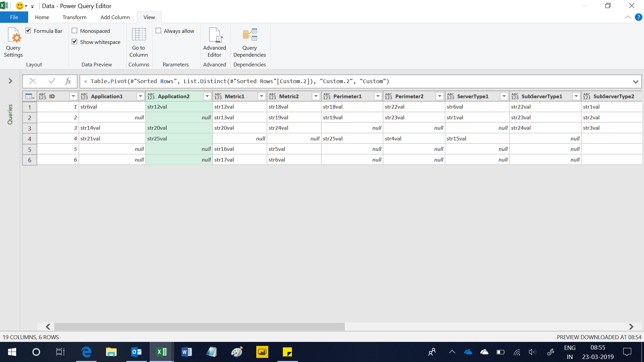The image size is (644, 362).
Task: Click the formula bar confirm checkmark icon
Action: 52,81
